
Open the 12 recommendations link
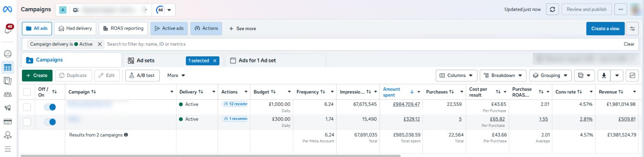tap(235, 104)
